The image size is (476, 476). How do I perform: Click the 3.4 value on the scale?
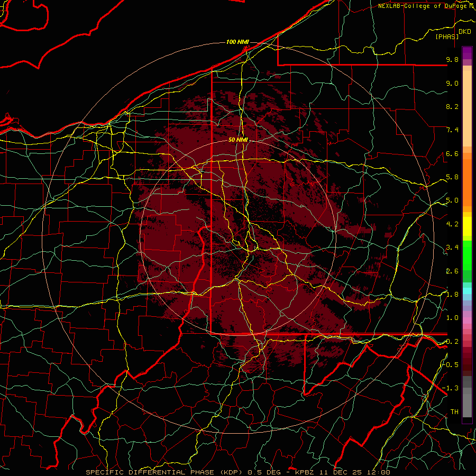click(452, 248)
